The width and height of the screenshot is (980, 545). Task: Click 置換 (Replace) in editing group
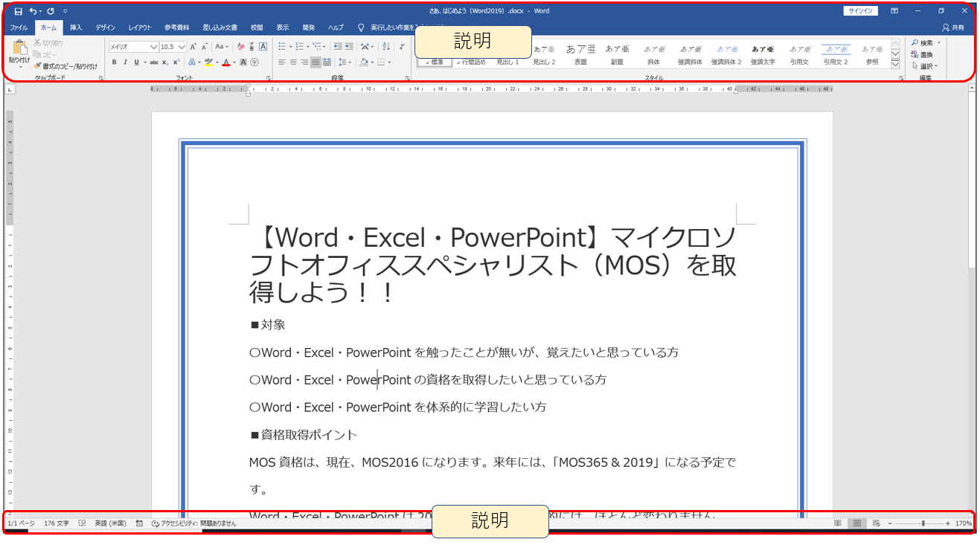[922, 54]
